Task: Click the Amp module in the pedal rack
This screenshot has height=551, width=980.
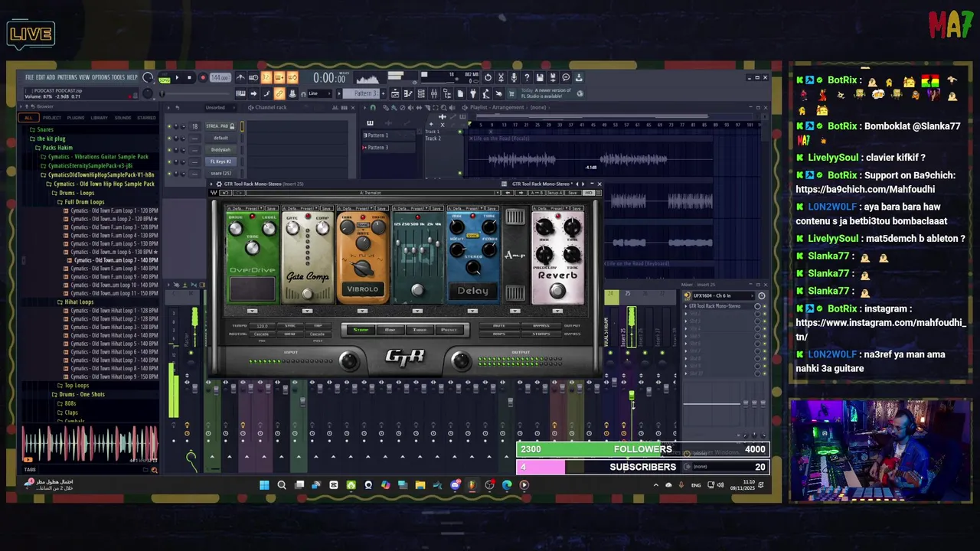Action: (x=514, y=256)
